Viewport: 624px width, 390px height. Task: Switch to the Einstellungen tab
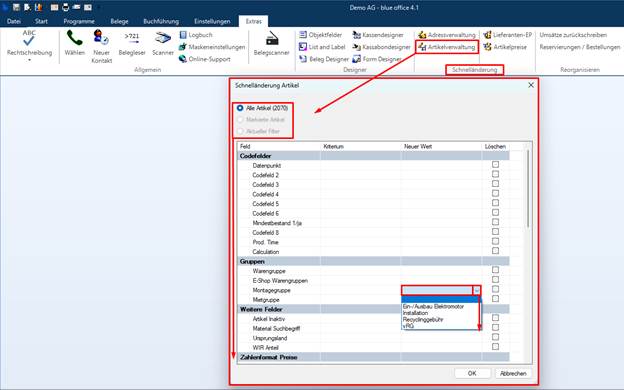[212, 21]
